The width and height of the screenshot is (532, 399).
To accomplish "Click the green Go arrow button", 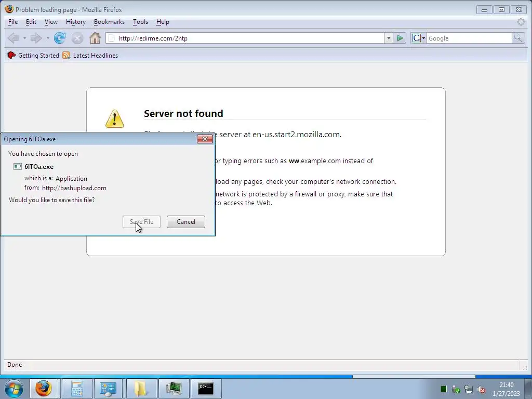I will point(400,38).
